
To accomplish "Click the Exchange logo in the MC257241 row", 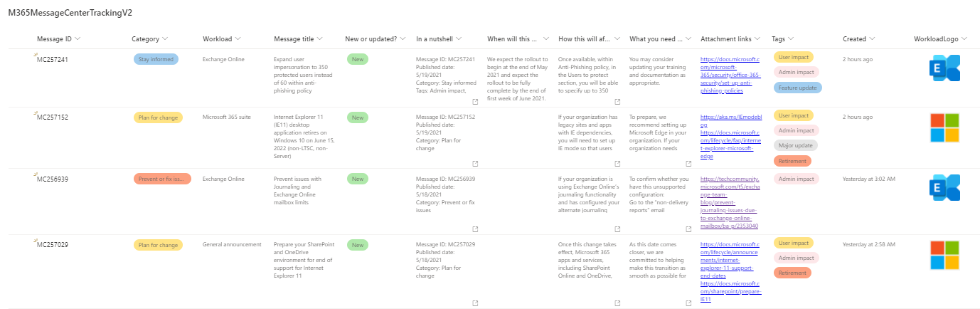I will point(944,68).
